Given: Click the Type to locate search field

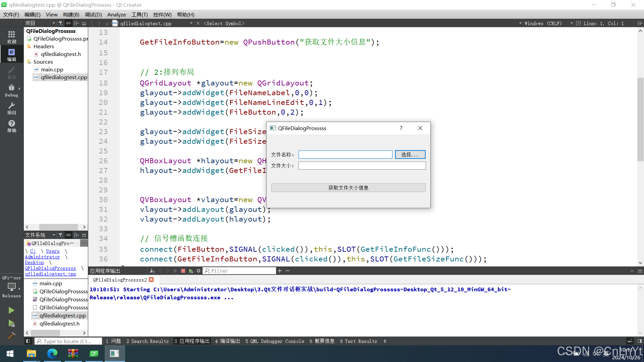Looking at the screenshot, I should pos(68,341).
